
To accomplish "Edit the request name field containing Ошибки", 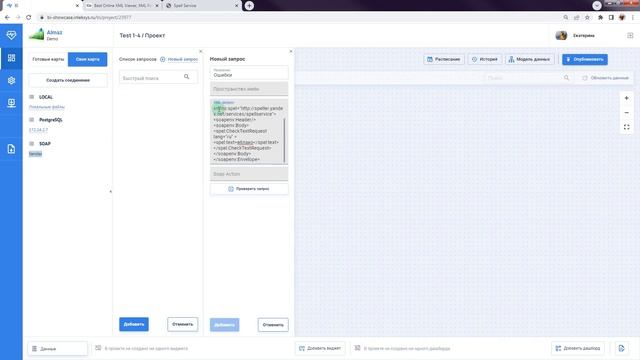I will point(249,73).
